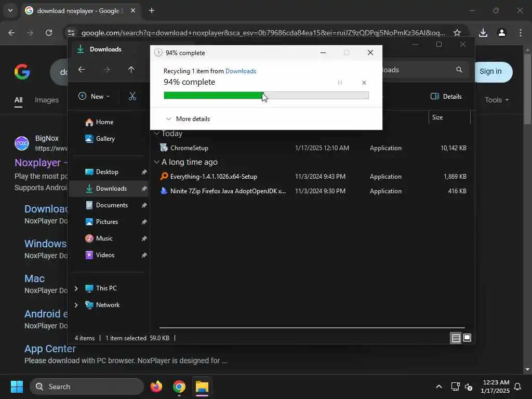Open the Google Tools dropdown

[x=497, y=100]
